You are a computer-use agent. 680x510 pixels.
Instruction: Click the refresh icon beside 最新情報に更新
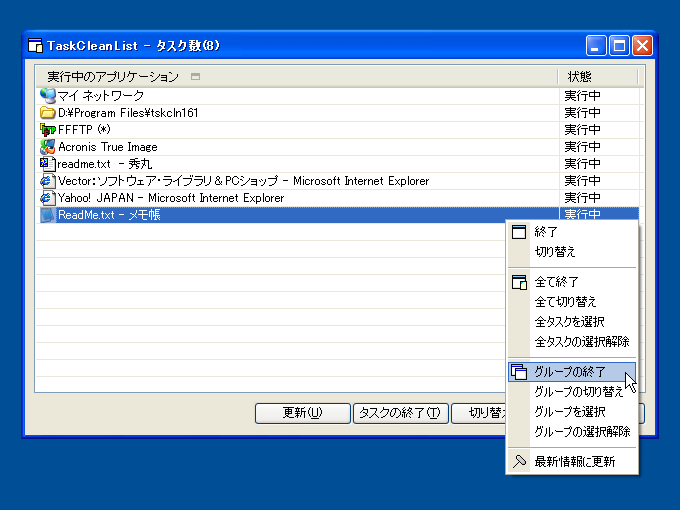519,461
